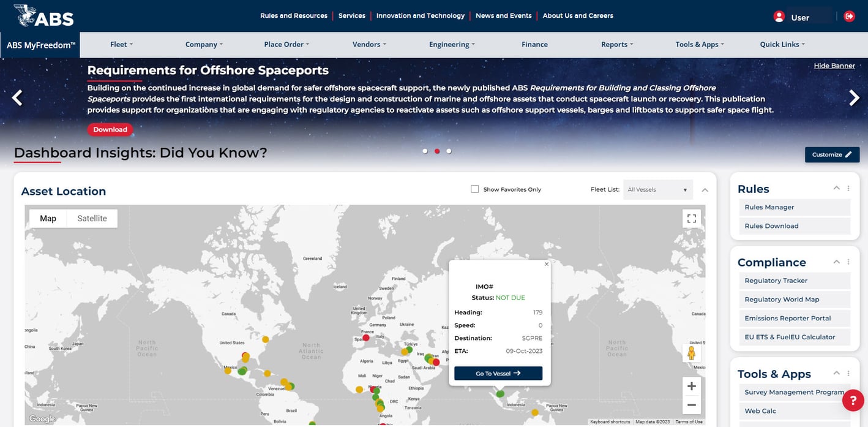The image size is (868, 427).
Task: Click the ABS logo
Action: tap(43, 16)
